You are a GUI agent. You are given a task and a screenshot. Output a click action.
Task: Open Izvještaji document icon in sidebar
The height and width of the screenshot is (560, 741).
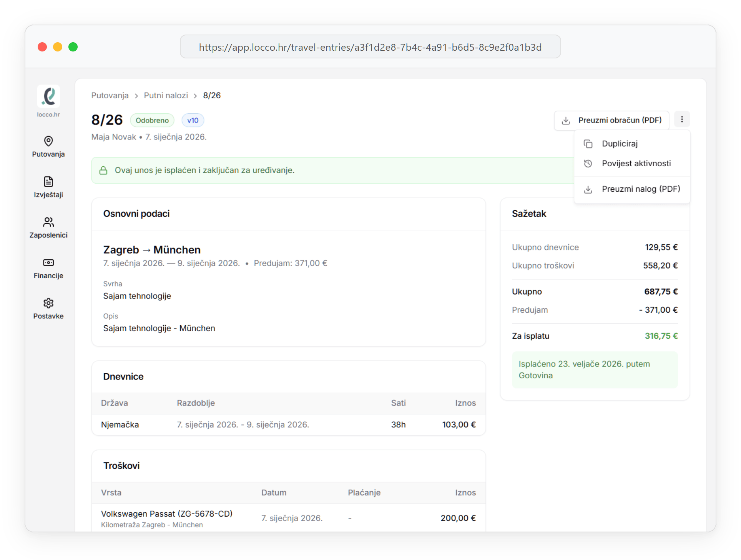[48, 182]
